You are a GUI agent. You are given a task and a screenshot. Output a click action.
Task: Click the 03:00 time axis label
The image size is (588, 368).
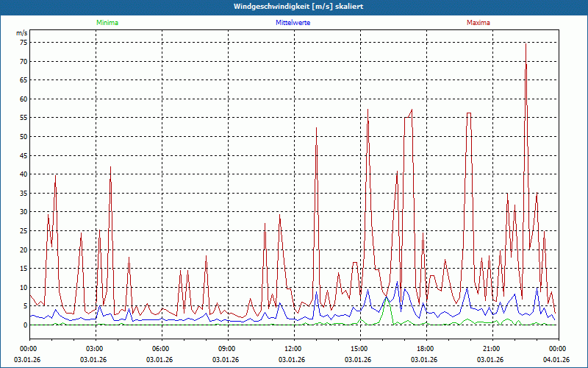pos(95,349)
